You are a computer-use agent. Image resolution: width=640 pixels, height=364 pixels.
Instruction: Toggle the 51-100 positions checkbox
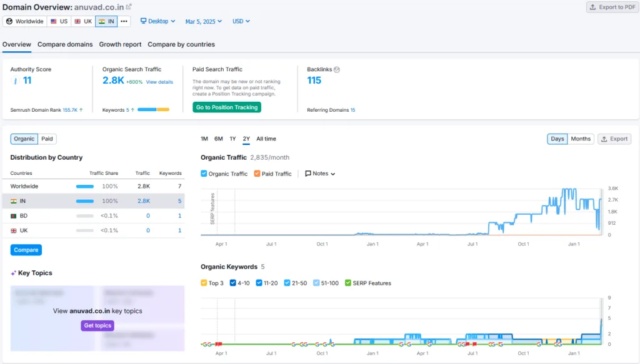[x=316, y=283]
